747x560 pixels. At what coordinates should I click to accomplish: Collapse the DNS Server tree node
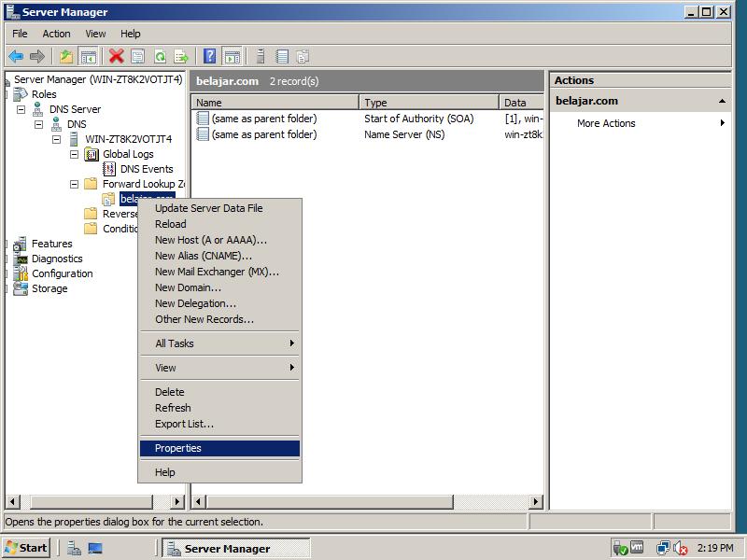click(21, 109)
